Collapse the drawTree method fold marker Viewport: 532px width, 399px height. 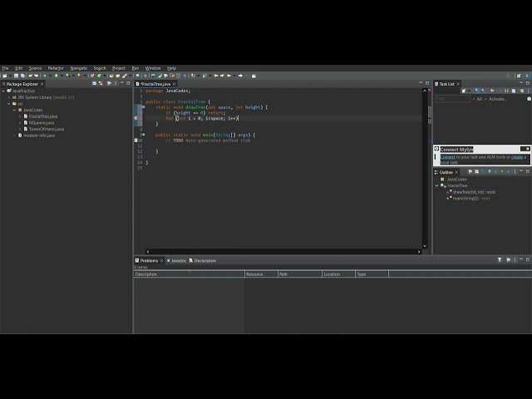[144, 107]
